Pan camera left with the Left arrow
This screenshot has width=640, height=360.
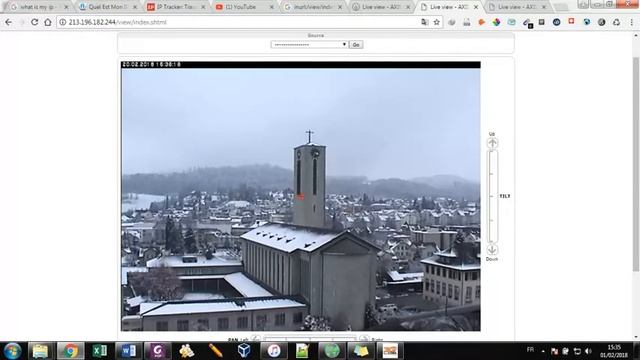(x=256, y=339)
